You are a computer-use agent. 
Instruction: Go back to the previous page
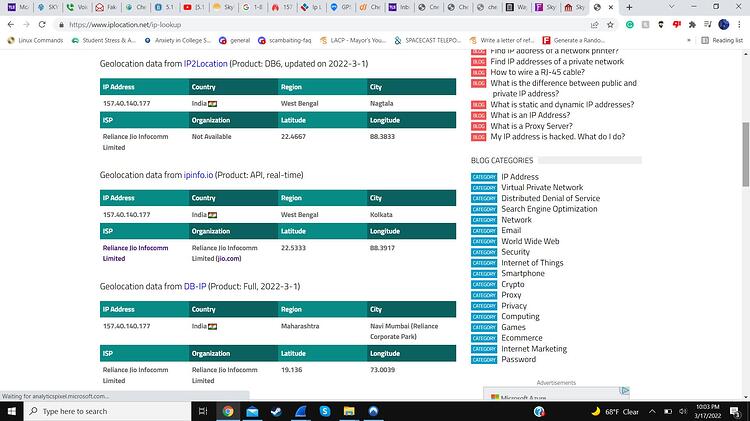(x=11, y=24)
